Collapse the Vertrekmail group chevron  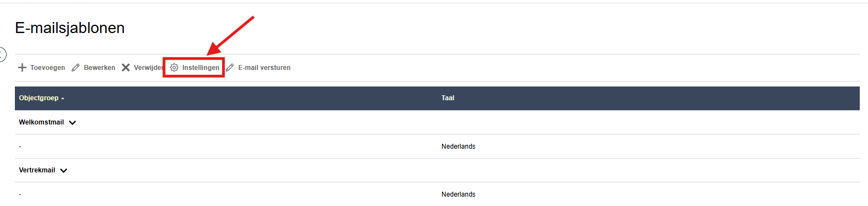pos(64,171)
